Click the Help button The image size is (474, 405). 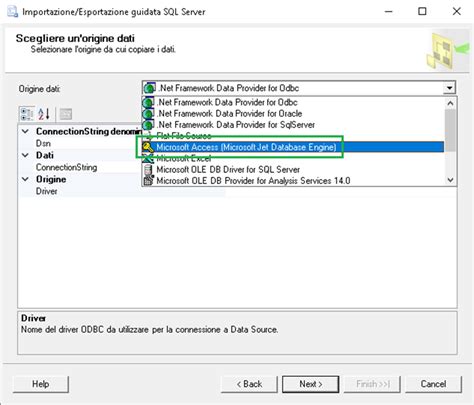(x=41, y=384)
